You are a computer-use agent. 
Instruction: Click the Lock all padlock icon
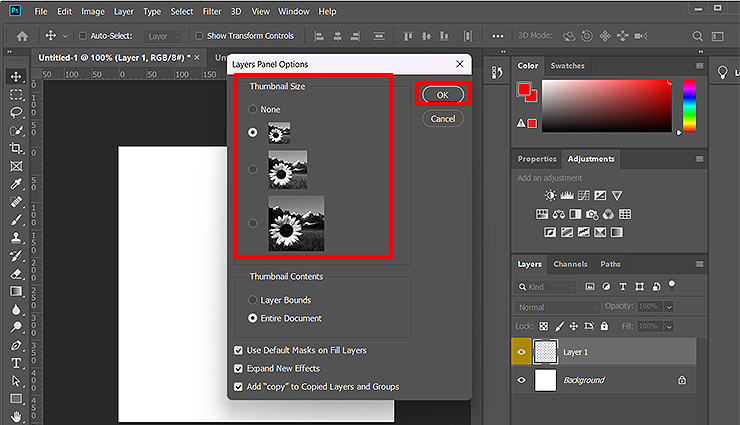point(605,326)
